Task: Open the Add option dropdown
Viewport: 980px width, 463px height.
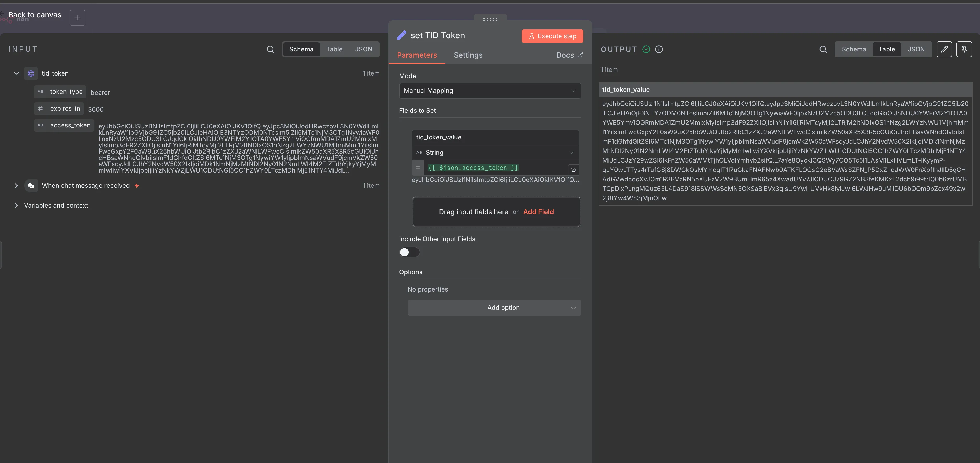Action: click(494, 308)
